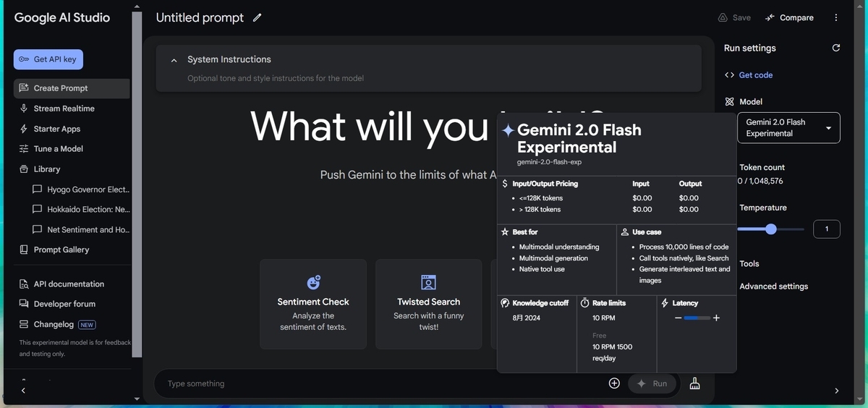
Task: Click the key icon on Get API key
Action: pos(24,59)
